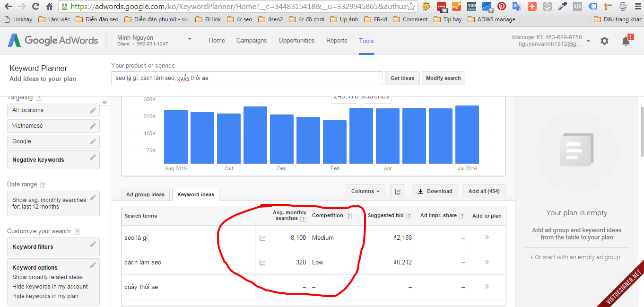644x307 pixels.
Task: Show trend chart for 'cách làm seo'
Action: click(x=262, y=262)
